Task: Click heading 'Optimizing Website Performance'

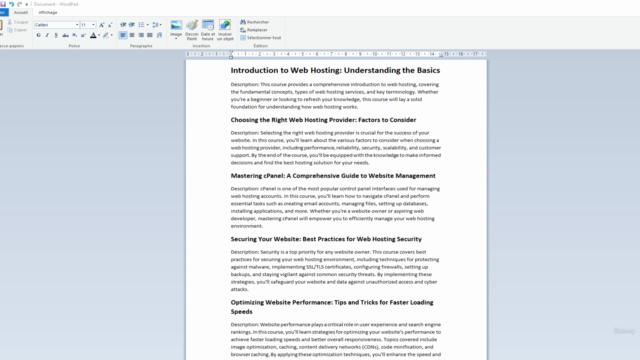Action: point(332,307)
